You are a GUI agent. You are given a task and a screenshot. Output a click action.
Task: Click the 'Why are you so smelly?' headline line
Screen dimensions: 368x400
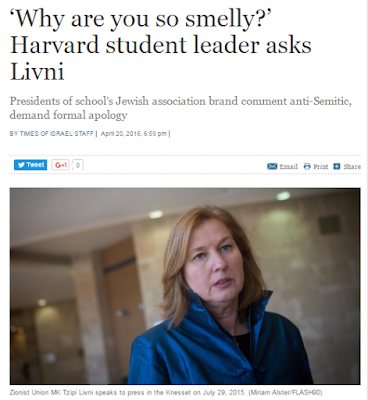[x=141, y=19]
